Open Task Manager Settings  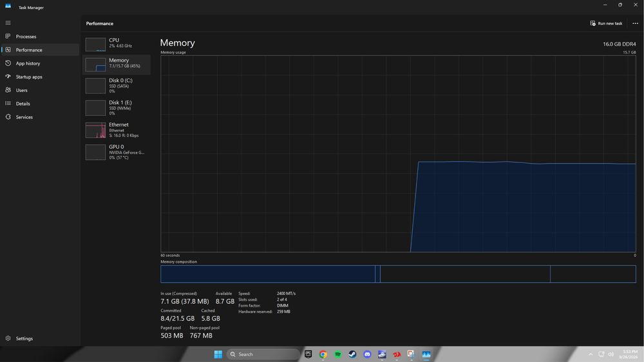click(x=40, y=339)
